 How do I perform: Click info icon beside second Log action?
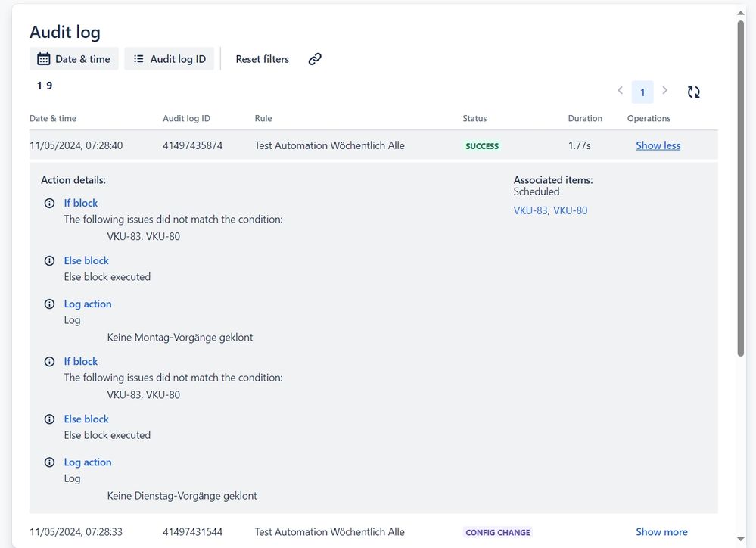click(x=49, y=462)
